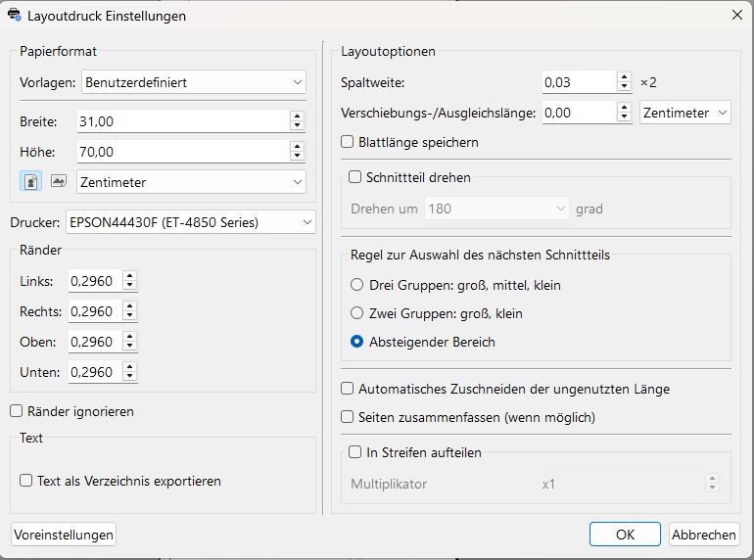Decrease Höhe with the down arrow
The height and width of the screenshot is (560, 754).
pos(297,157)
